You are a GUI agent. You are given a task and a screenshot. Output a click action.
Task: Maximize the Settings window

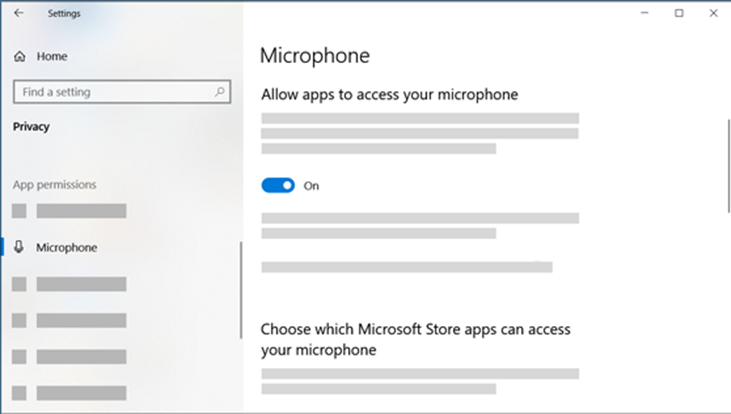pos(679,13)
